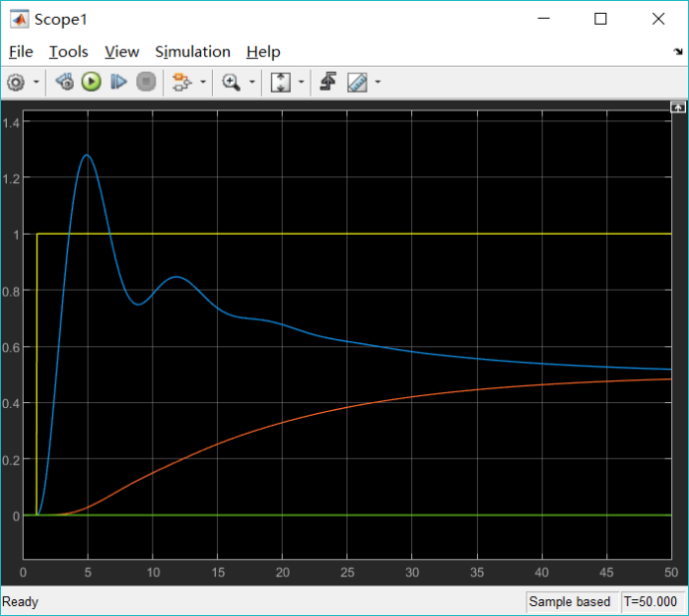This screenshot has height=616, width=689.
Task: Click the Scale axes limits icon
Action: [281, 83]
